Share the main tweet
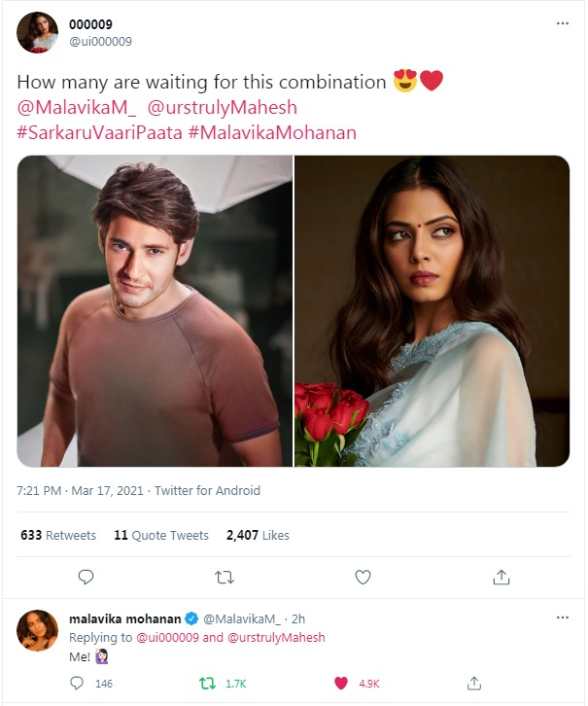This screenshot has height=706, width=588. pyautogui.click(x=502, y=577)
